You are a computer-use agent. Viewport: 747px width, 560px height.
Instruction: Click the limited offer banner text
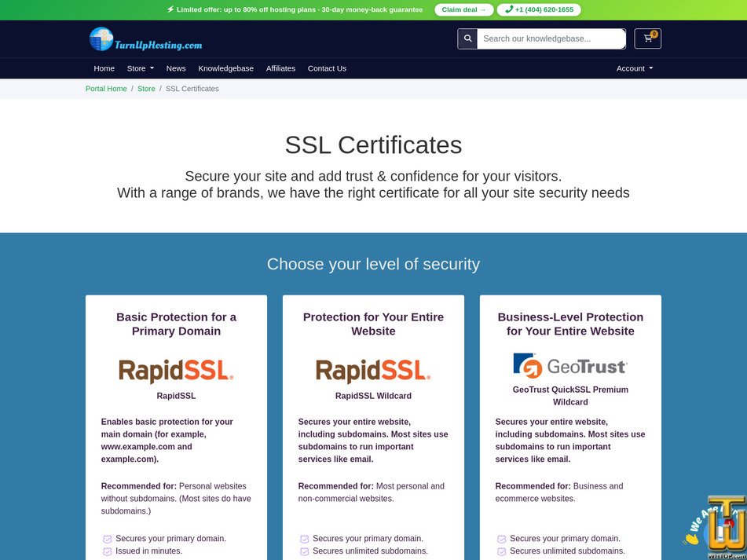[x=299, y=9]
